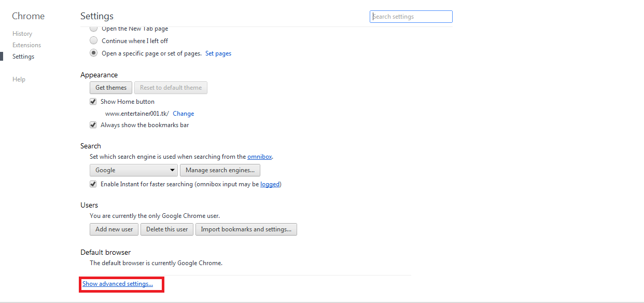The image size is (644, 303).
Task: Go to Extensions in the sidebar
Action: [x=26, y=45]
